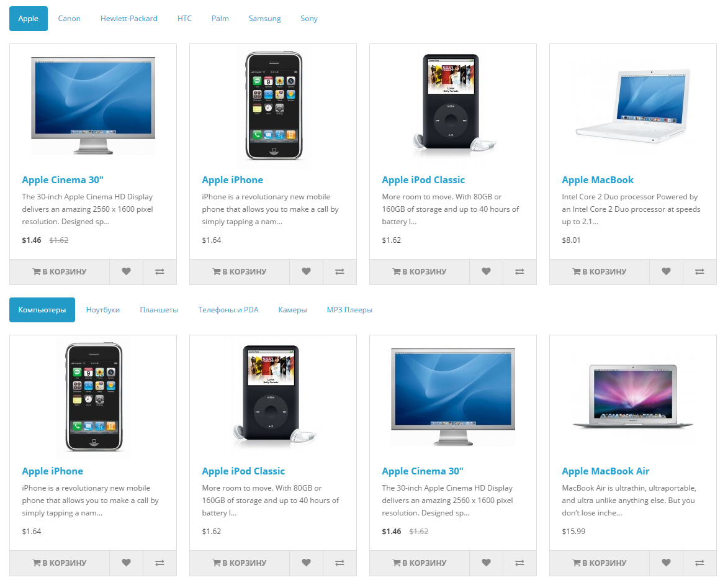Image resolution: width=728 pixels, height=585 pixels.
Task: Compare Apple MacBook Air product
Action: click(x=699, y=563)
